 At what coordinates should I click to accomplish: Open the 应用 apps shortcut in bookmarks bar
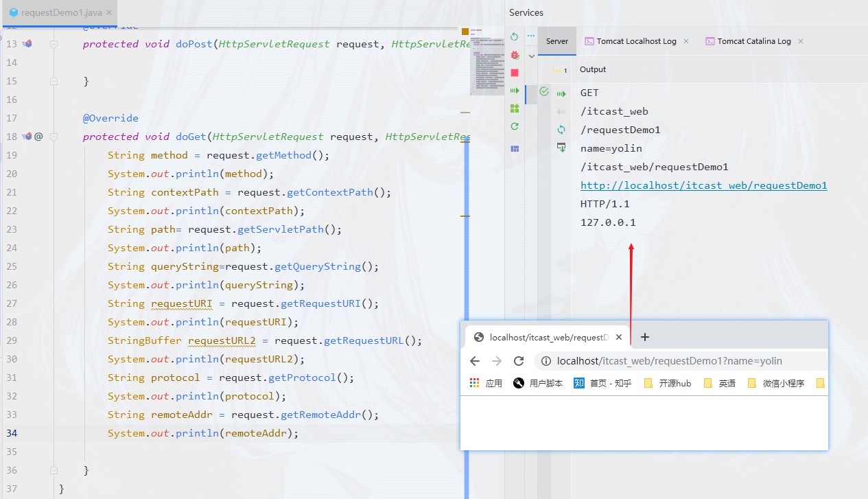(486, 383)
